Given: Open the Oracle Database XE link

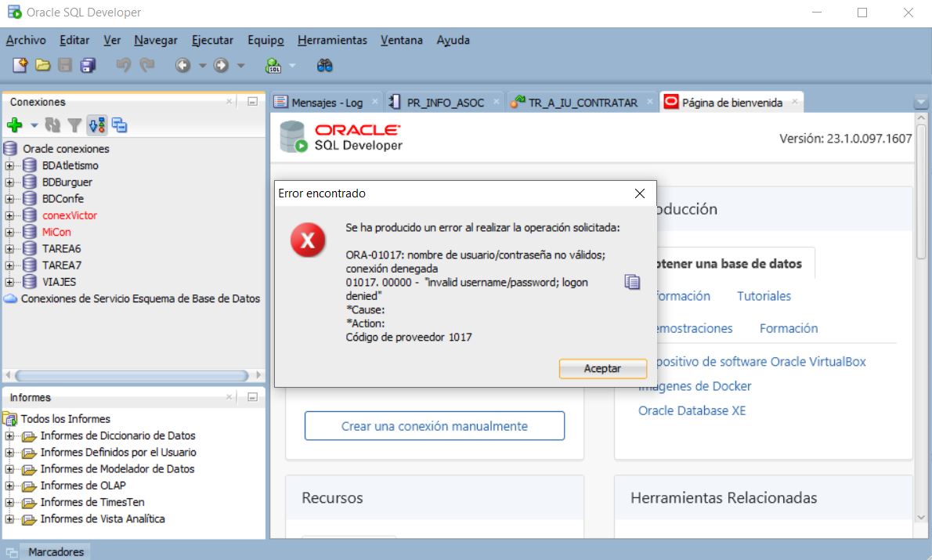Looking at the screenshot, I should 692,410.
